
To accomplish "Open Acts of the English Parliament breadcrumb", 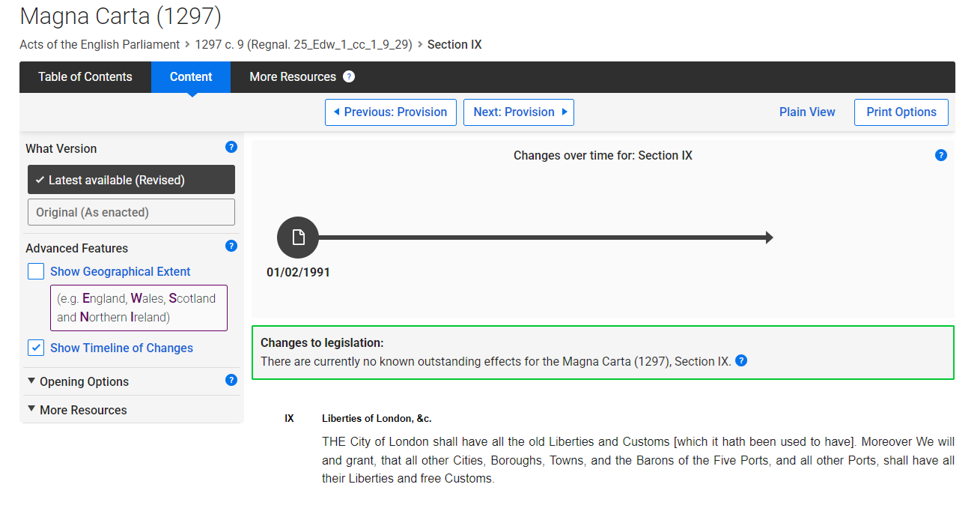I will (100, 44).
